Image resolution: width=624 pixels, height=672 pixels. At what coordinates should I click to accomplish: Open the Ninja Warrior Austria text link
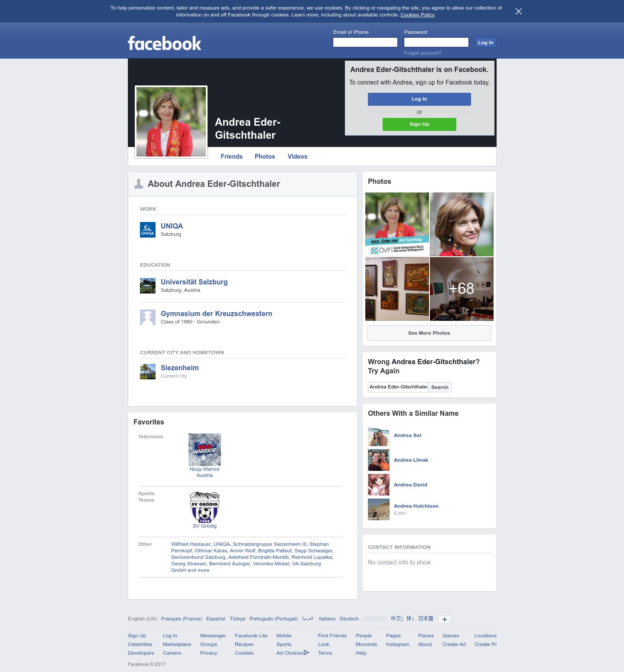205,472
